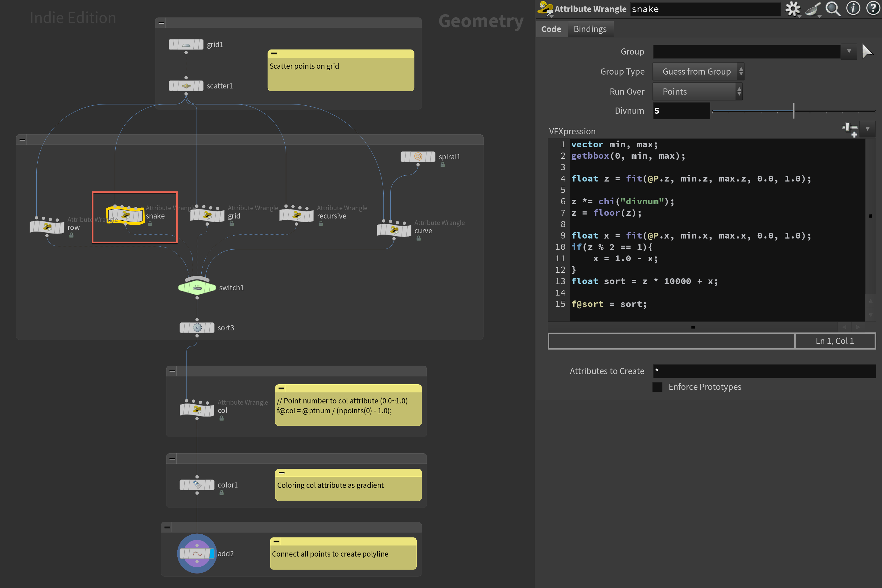
Task: Open the help question mark icon
Action: click(873, 9)
